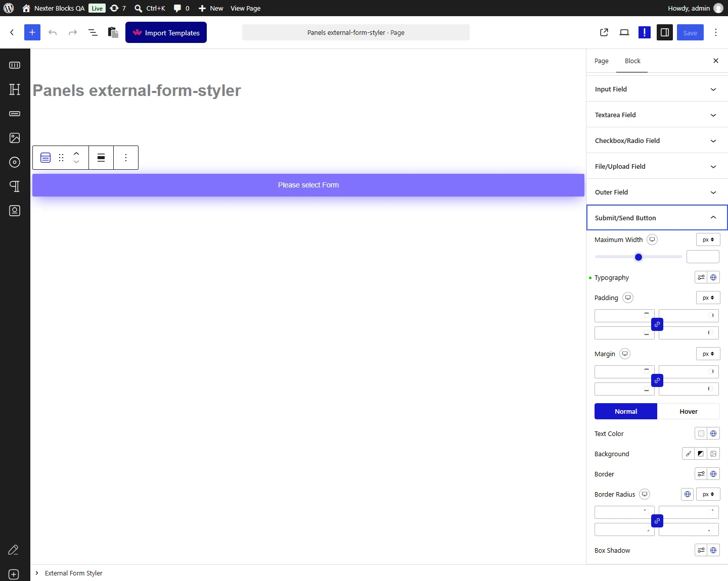This screenshot has width=728, height=581.
Task: Click View Page in admin bar
Action: (246, 8)
